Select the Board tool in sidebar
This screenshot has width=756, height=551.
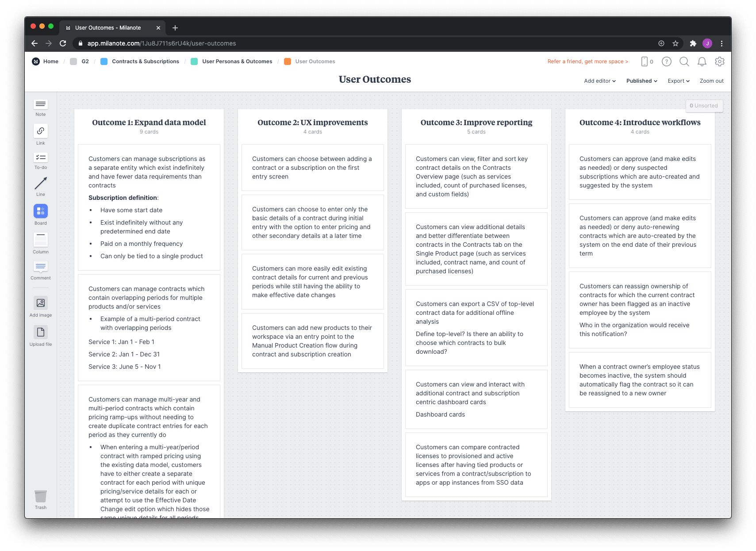[41, 215]
